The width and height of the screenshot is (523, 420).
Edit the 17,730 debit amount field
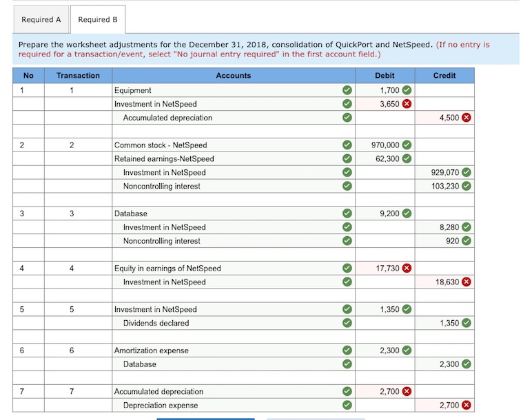click(385, 268)
